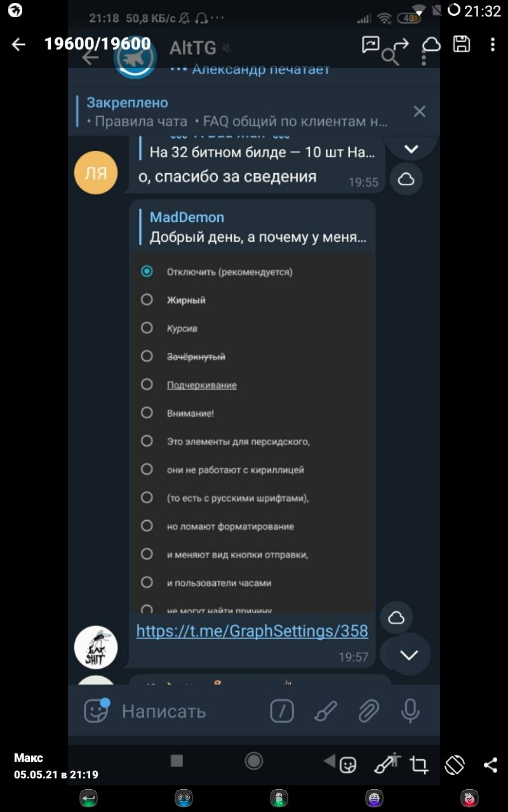The image size is (508, 812).
Task: Tap the down chevron near the 19:57 message
Action: point(410,655)
